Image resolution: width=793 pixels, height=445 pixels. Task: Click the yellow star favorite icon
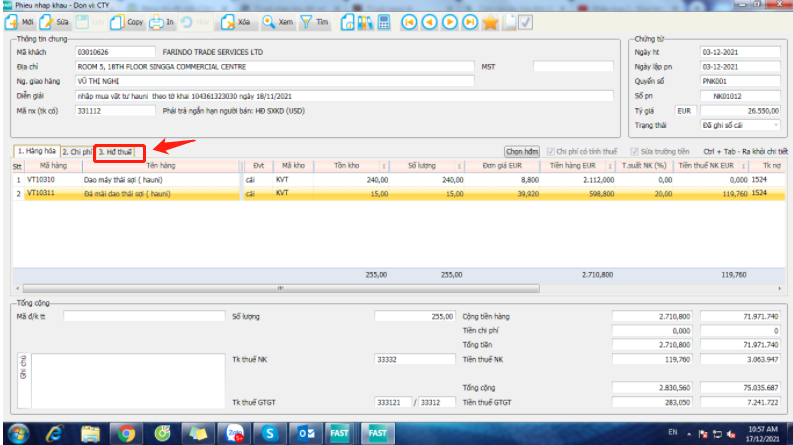(490, 21)
